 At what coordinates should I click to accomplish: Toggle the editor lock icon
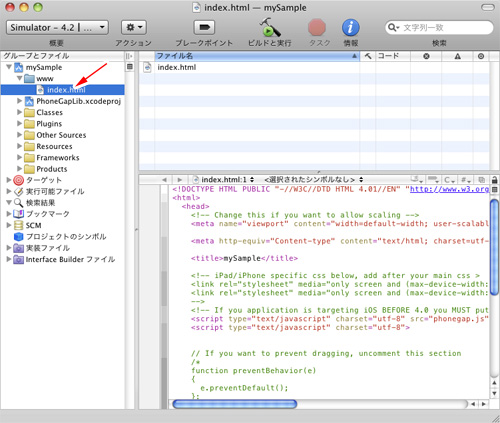click(495, 180)
